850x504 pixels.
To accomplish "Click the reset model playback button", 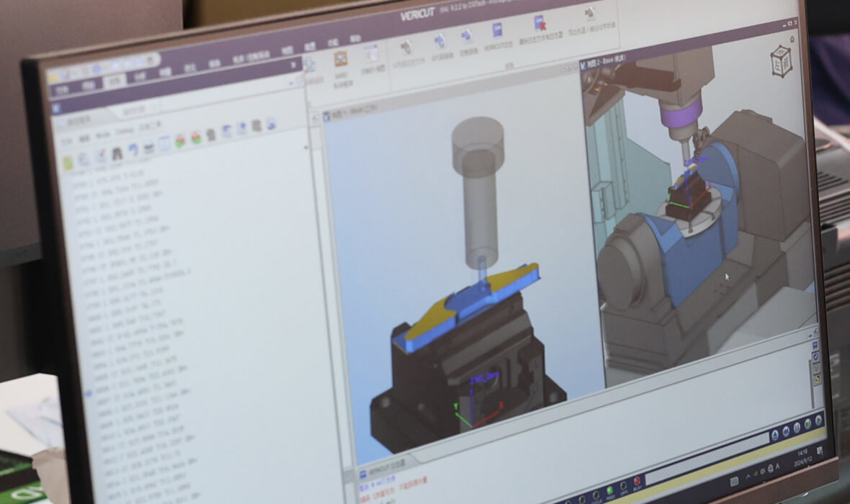I will click(775, 435).
